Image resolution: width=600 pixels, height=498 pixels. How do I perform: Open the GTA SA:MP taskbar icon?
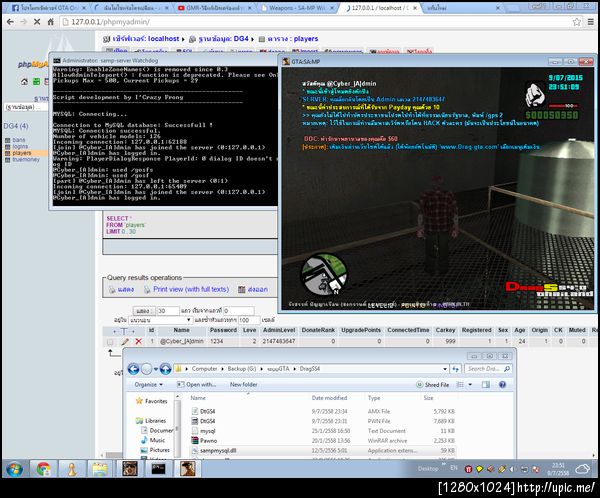click(188, 469)
